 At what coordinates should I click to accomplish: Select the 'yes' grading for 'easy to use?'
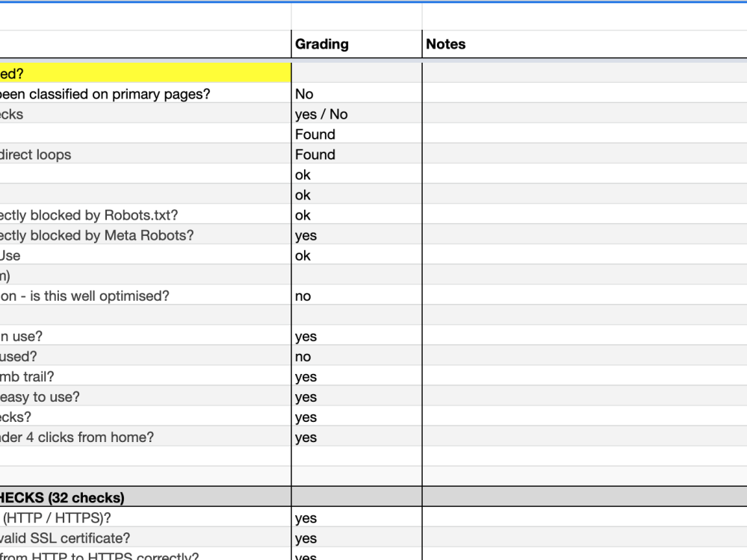click(356, 396)
